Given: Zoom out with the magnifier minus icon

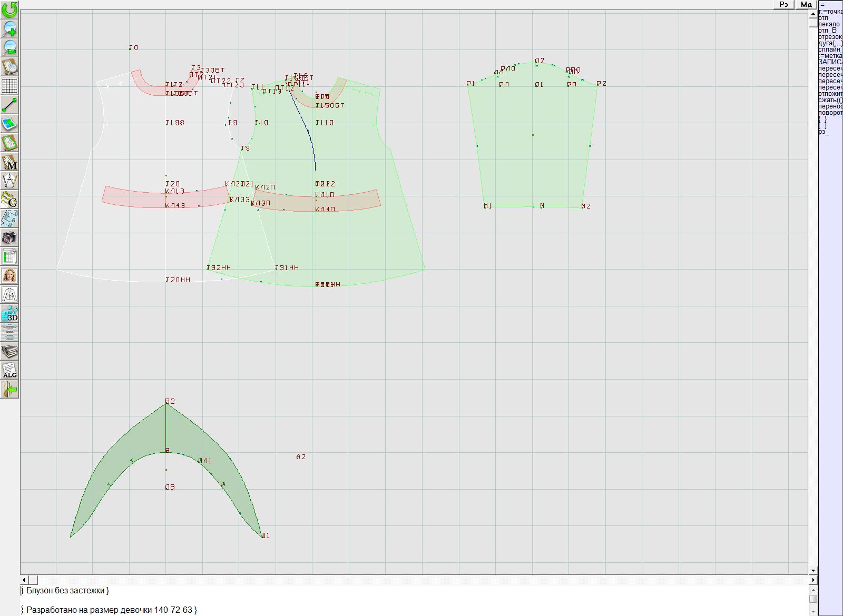Looking at the screenshot, I should [9, 47].
